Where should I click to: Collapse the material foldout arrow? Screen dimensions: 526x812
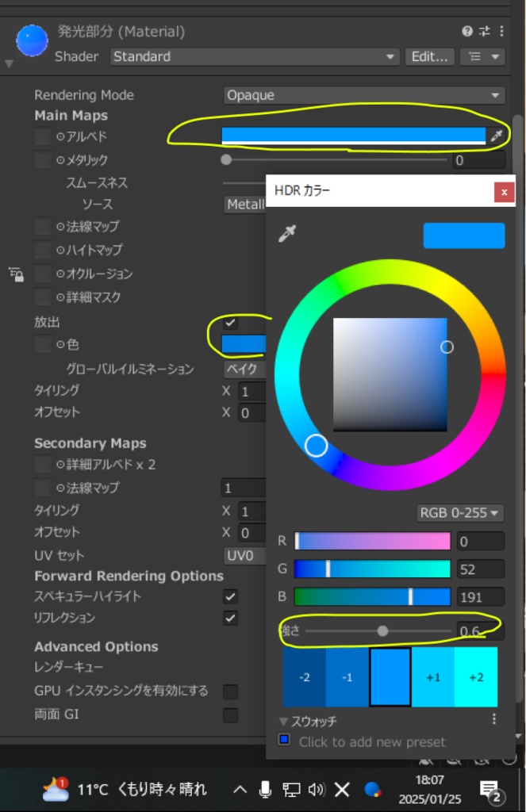coord(9,63)
